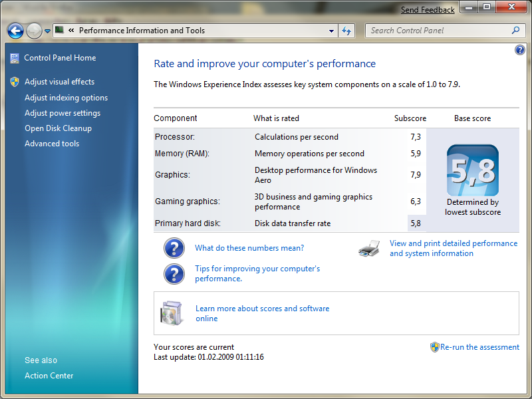Click Re-run the assessment
Image resolution: width=532 pixels, height=399 pixels.
pos(479,347)
